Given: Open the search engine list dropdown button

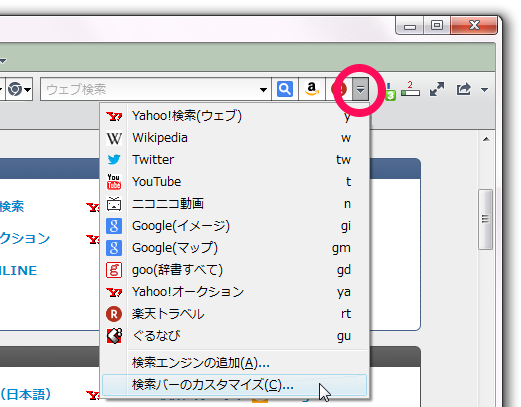Looking at the screenshot, I should (x=360, y=89).
